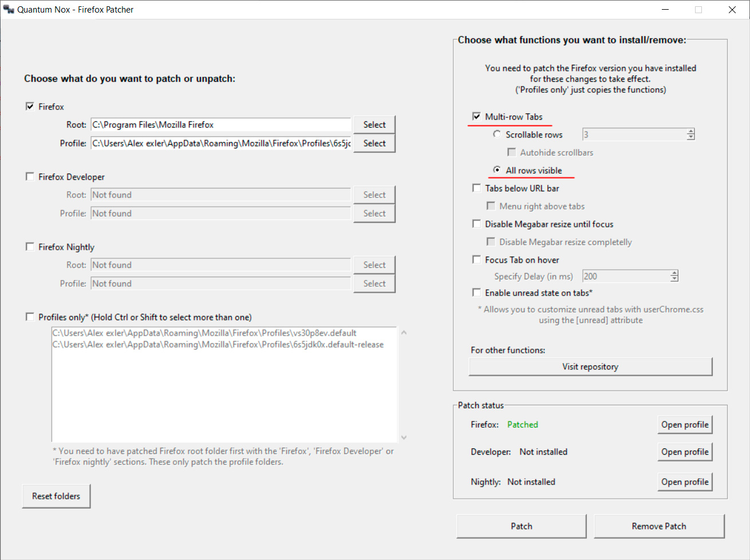Enable the Firefox Nightly checkbox

30,247
